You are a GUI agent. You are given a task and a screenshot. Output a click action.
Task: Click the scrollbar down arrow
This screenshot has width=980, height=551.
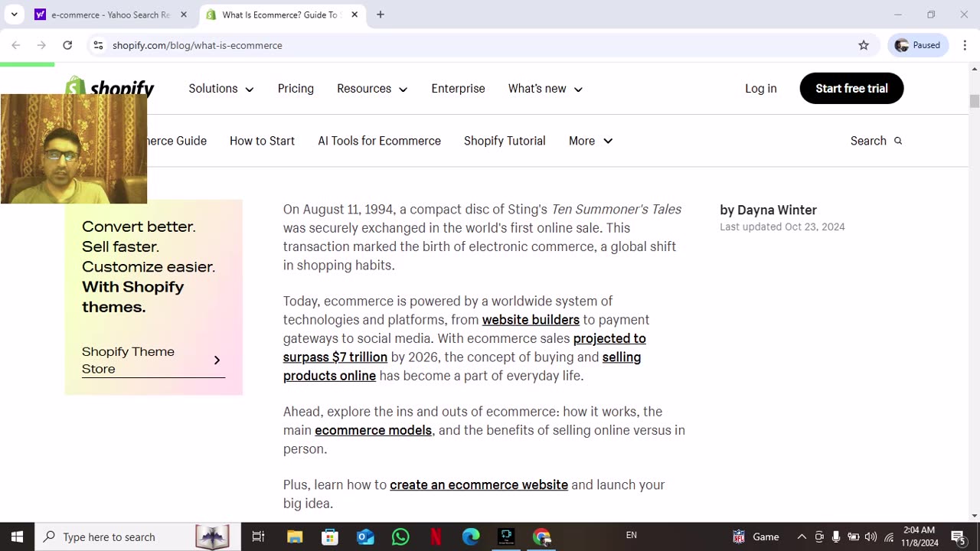click(x=974, y=515)
